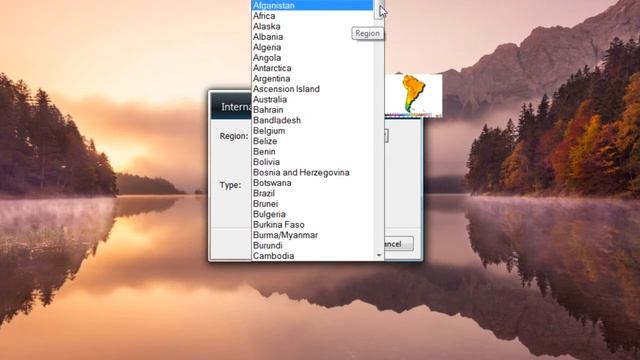Click the South America map thumbnail

click(413, 96)
